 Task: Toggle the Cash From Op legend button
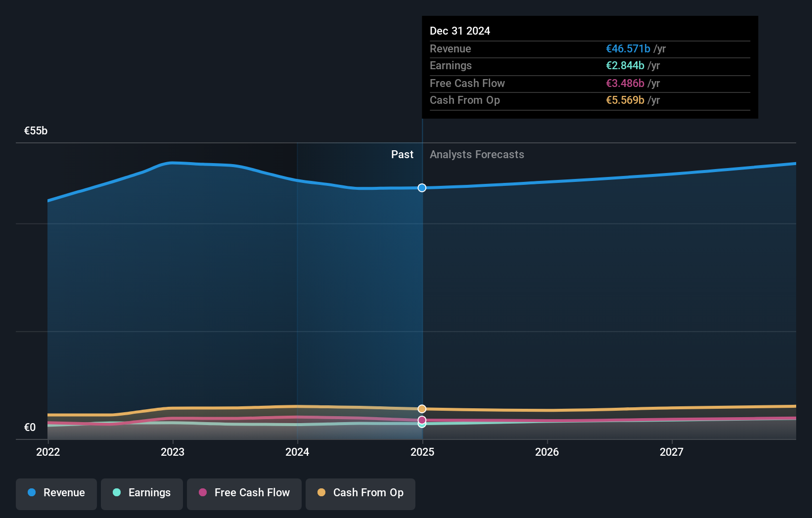pyautogui.click(x=361, y=494)
